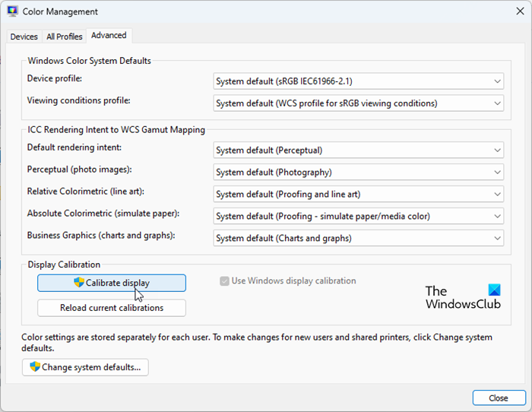Open Business Graphics (charts and graphs) dropdown
This screenshot has height=412, width=532.
358,238
